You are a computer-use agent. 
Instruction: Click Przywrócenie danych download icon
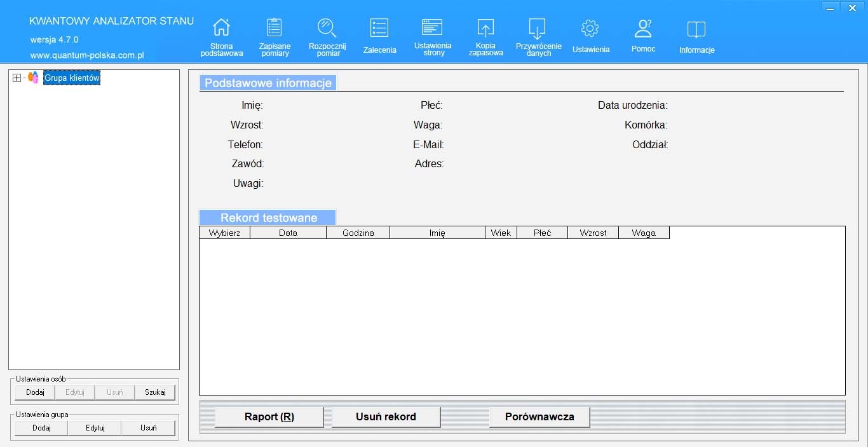coord(538,29)
